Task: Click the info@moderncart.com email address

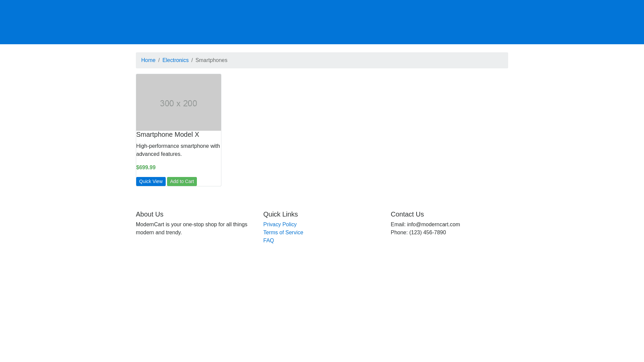Action: (x=433, y=225)
